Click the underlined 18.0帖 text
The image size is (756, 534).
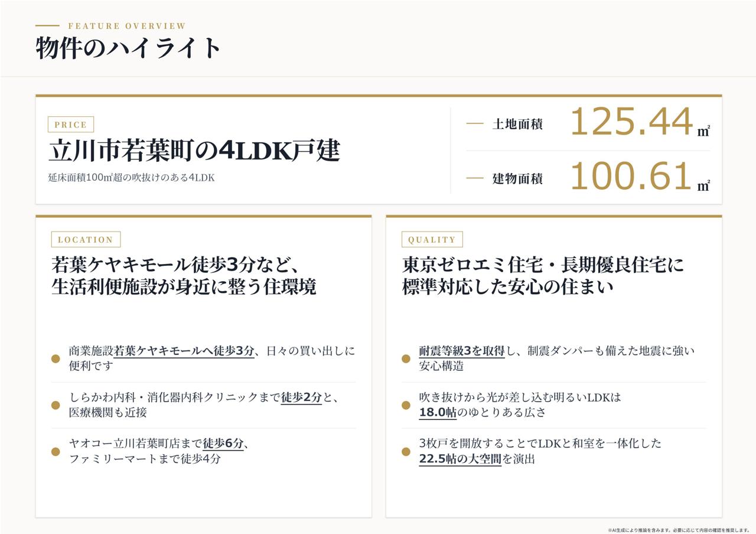point(438,412)
